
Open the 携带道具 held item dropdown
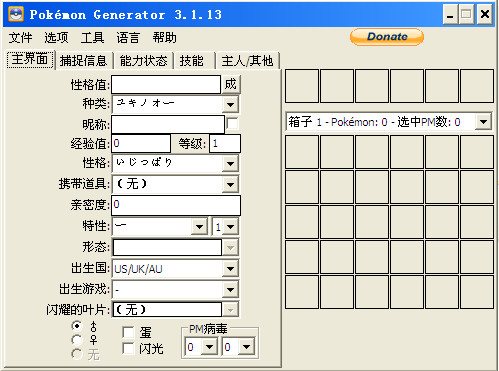(230, 184)
